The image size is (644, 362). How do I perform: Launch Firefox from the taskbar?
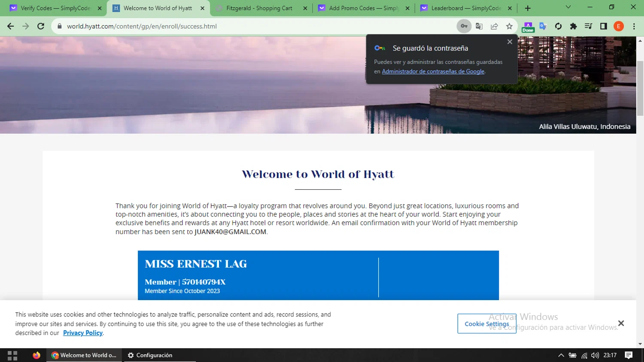[x=36, y=355]
